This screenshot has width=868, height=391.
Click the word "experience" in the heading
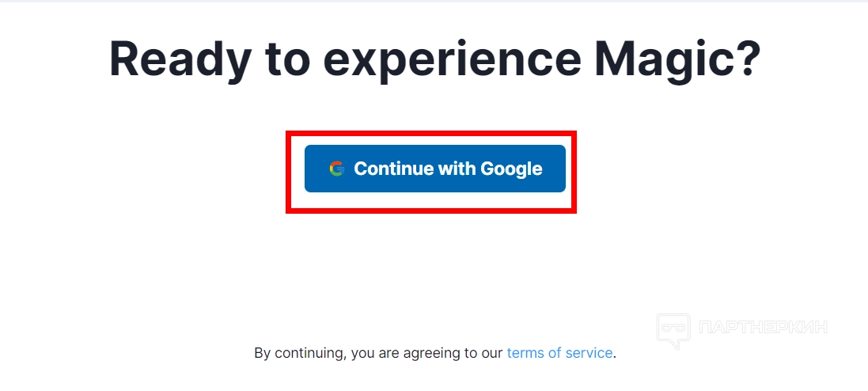pos(433,57)
